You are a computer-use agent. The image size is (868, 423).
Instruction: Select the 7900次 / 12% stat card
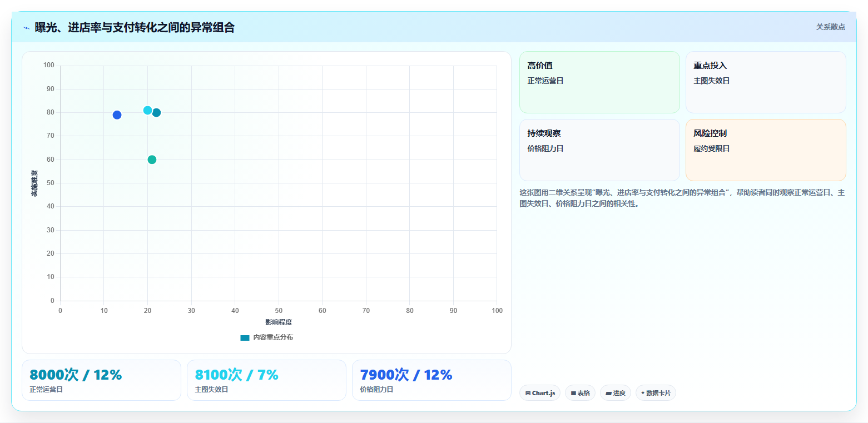pos(431,380)
